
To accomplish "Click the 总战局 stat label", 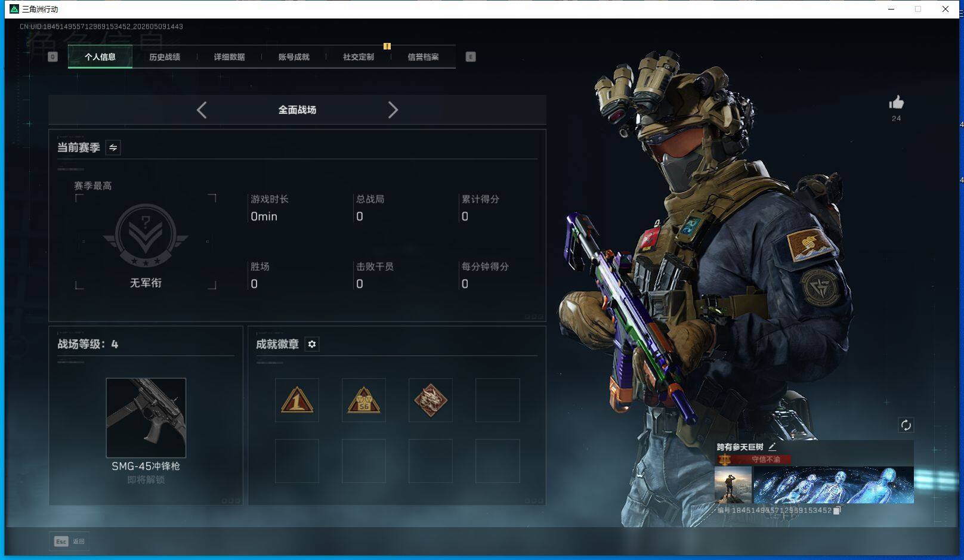I will click(x=370, y=199).
